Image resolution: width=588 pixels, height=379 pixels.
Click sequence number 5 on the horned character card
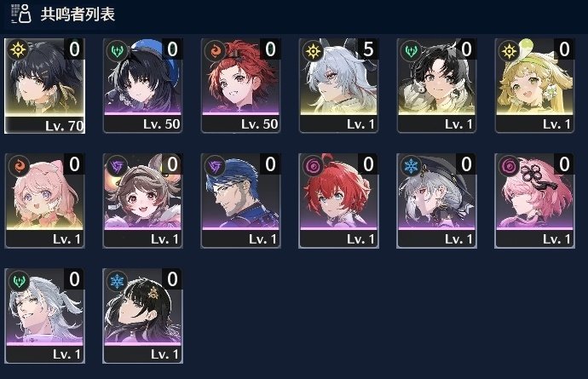(368, 49)
